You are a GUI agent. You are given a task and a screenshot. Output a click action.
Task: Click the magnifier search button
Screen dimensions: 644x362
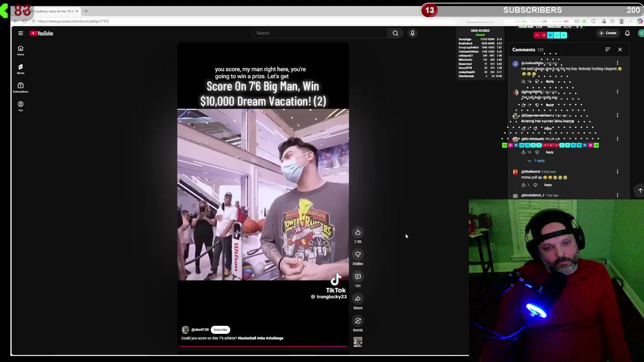point(395,33)
